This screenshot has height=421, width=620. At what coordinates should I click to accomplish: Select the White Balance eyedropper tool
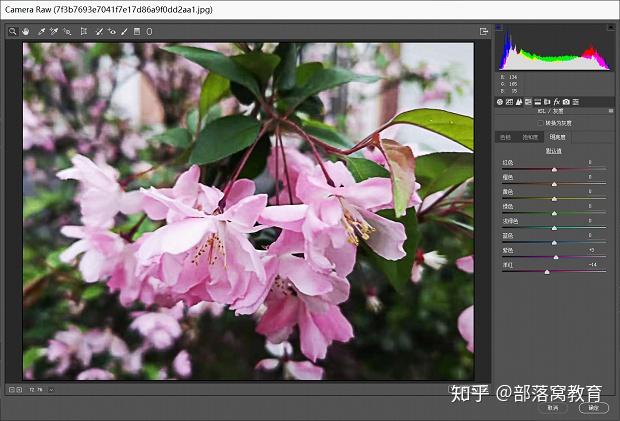tap(41, 31)
